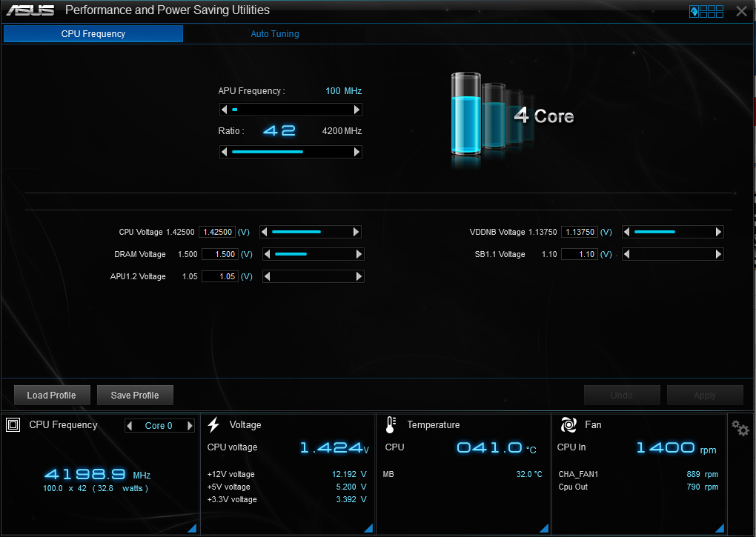Raise VDDNB Voltage with right arrow
Image resolution: width=756 pixels, height=537 pixels.
tap(718, 232)
